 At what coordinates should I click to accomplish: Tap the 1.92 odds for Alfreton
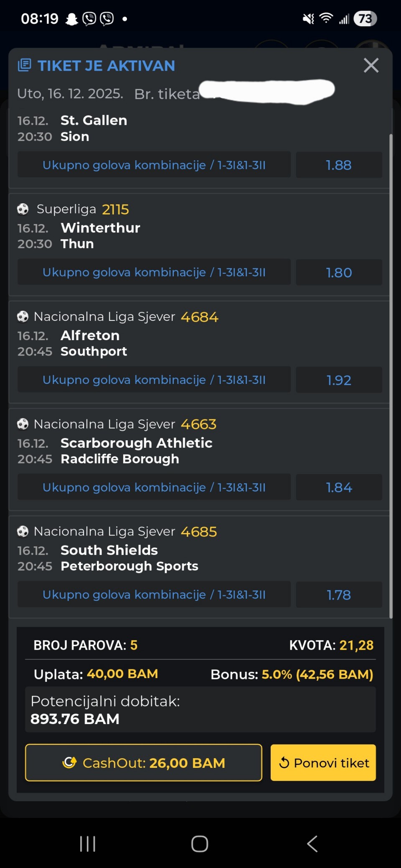point(339,380)
